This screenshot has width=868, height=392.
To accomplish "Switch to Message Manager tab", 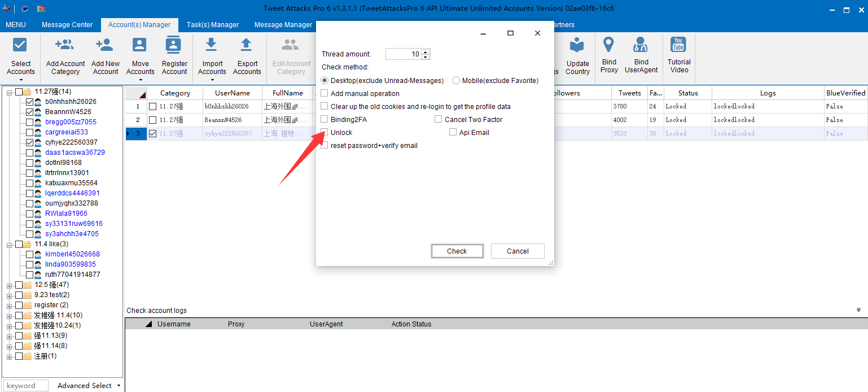I will pyautogui.click(x=283, y=25).
